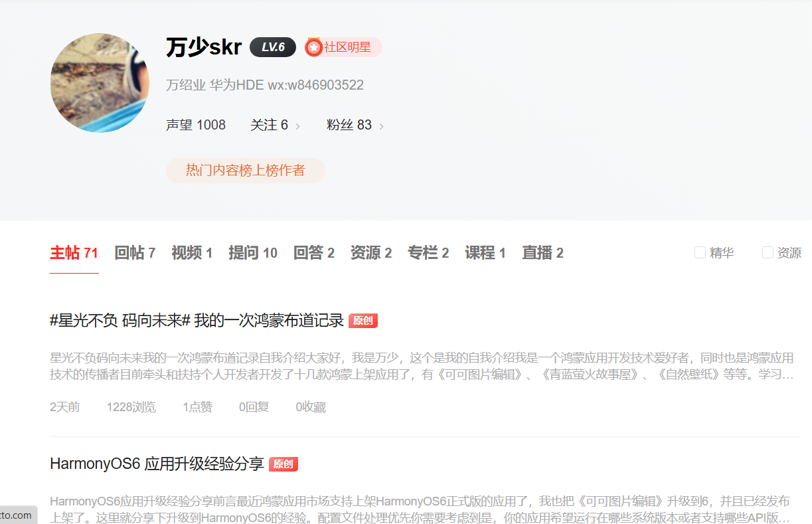The height and width of the screenshot is (524, 812).
Task: Open the HarmonyOS6 应用升级经验分享 post
Action: click(157, 464)
